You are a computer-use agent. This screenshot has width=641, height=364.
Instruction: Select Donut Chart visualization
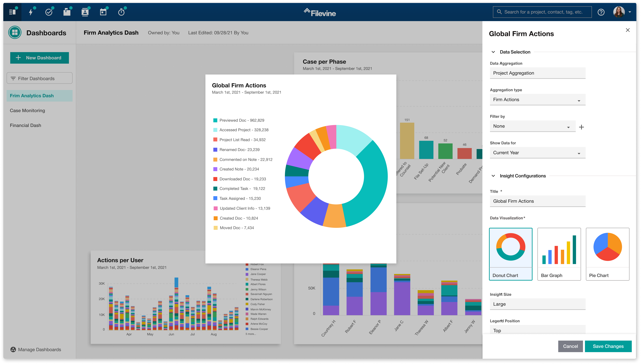pyautogui.click(x=511, y=254)
